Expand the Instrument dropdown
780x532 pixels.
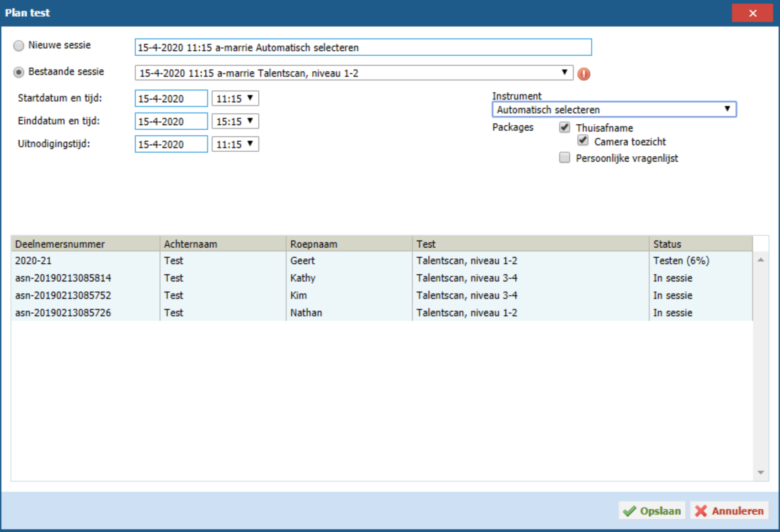[727, 109]
